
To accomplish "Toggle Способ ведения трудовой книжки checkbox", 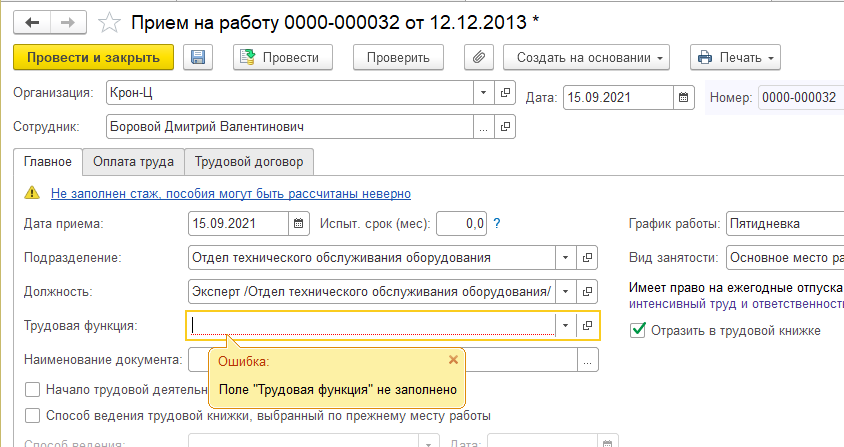I will pos(33,416).
